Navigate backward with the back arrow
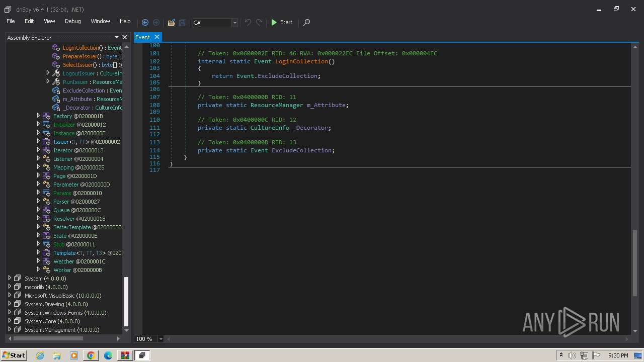 (x=145, y=22)
